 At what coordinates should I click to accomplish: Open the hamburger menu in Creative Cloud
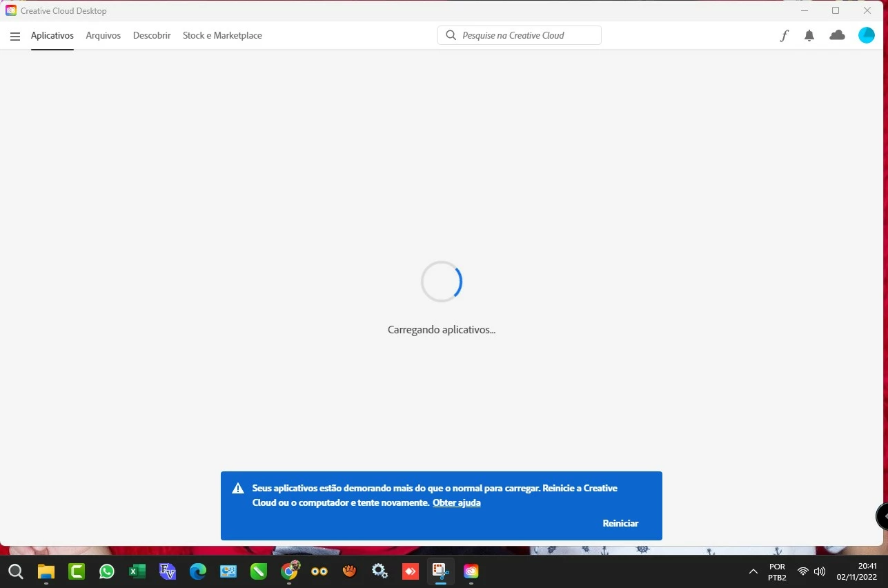15,36
